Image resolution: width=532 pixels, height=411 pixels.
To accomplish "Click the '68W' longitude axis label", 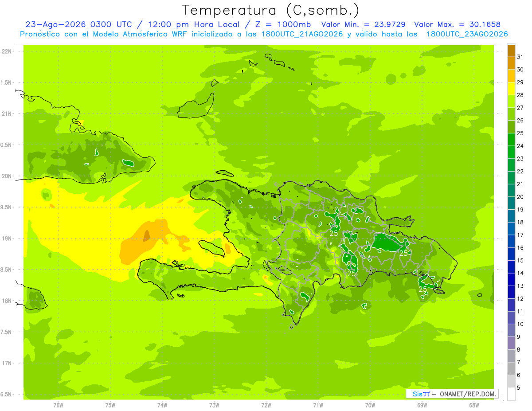I will point(474,405).
